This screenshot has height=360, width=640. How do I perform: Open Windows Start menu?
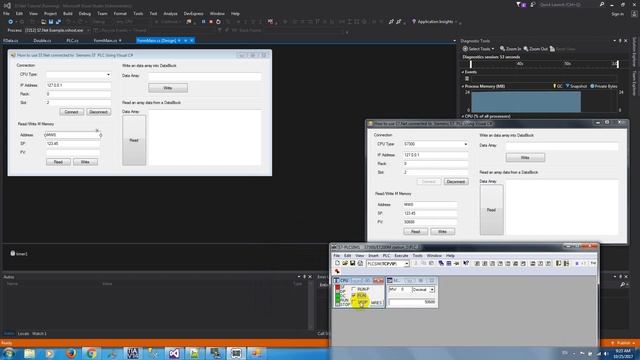point(9,353)
